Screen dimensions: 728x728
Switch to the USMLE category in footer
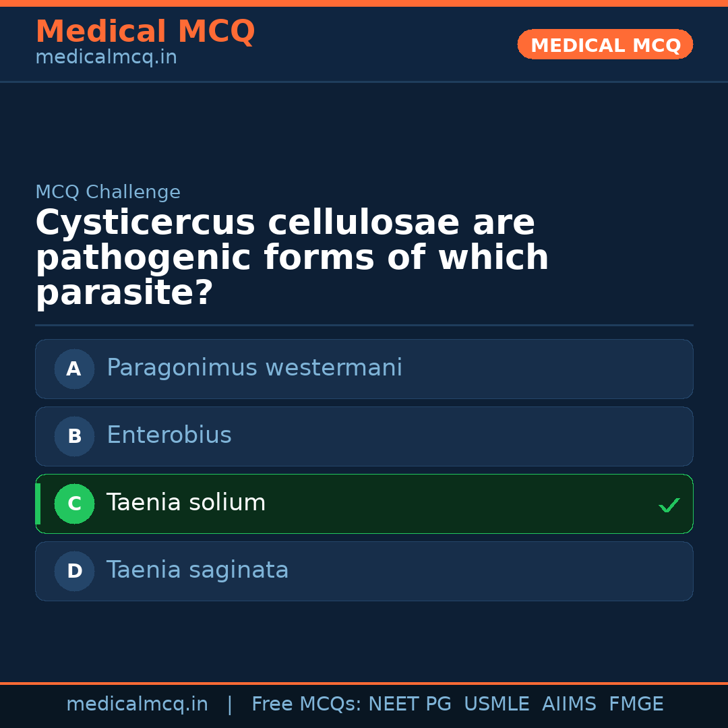[497, 703]
